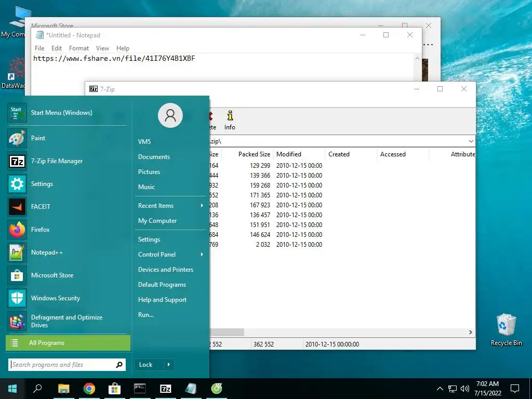Viewport: 532px width, 399px height.
Task: Open Music folder link
Action: click(x=146, y=187)
